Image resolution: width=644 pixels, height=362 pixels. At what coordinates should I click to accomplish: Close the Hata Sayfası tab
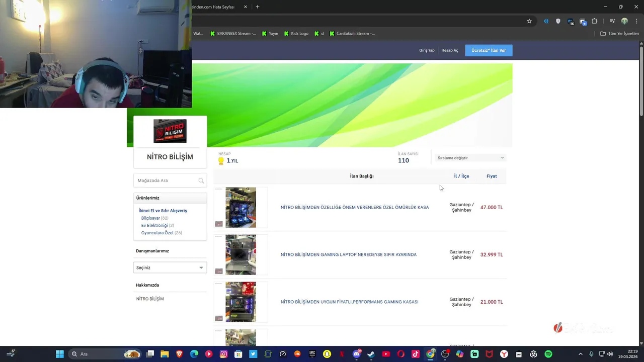tap(246, 7)
